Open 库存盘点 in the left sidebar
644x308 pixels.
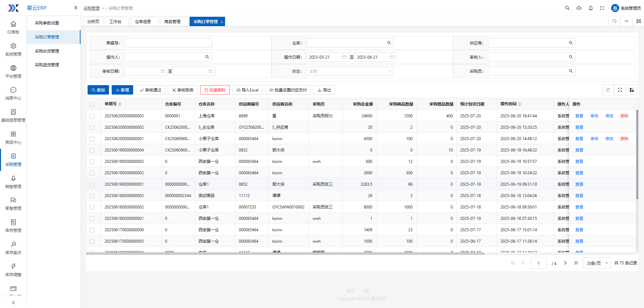click(x=13, y=248)
